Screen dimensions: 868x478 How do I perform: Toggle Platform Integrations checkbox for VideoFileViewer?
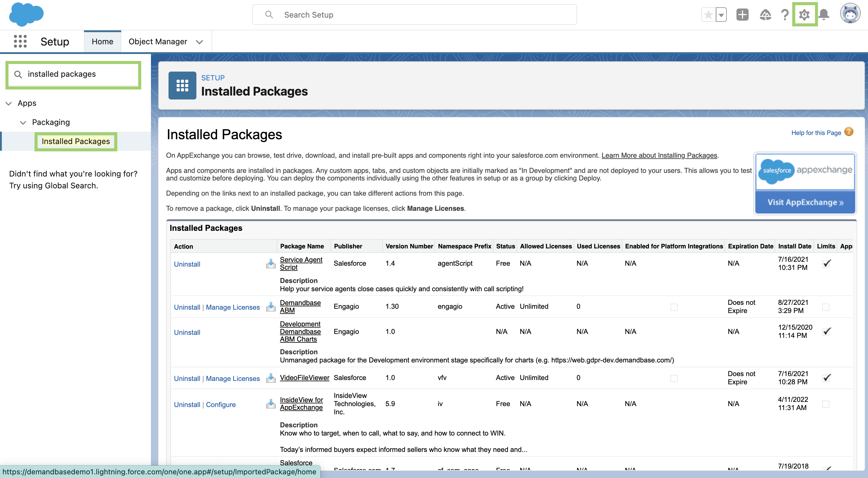(674, 379)
